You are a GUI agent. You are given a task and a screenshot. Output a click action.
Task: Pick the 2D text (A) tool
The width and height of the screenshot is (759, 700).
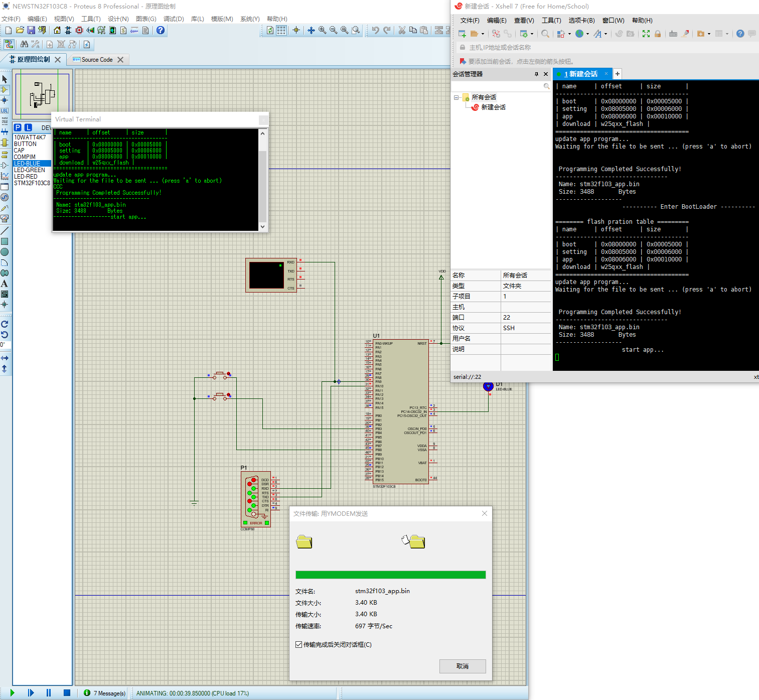pos(5,284)
